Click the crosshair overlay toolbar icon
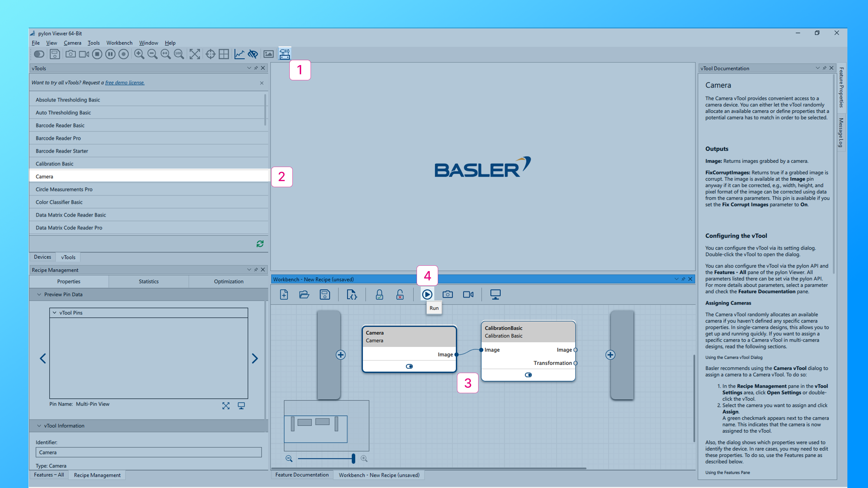This screenshot has height=488, width=868. [x=210, y=54]
